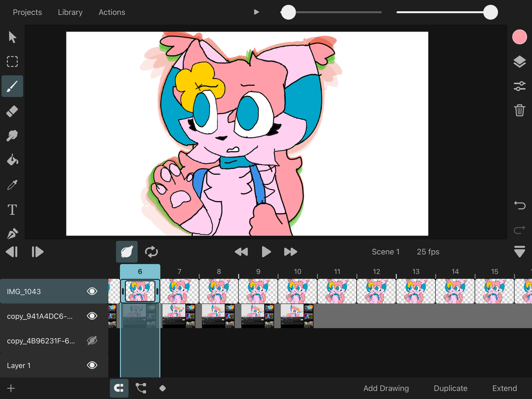Toggle onion skinning

click(x=127, y=251)
